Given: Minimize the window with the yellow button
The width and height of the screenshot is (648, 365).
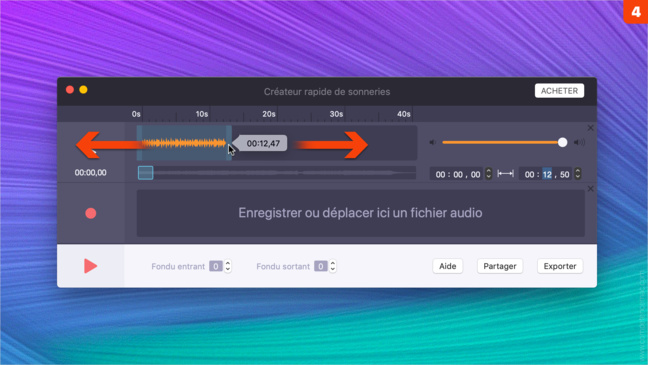Looking at the screenshot, I should point(83,90).
